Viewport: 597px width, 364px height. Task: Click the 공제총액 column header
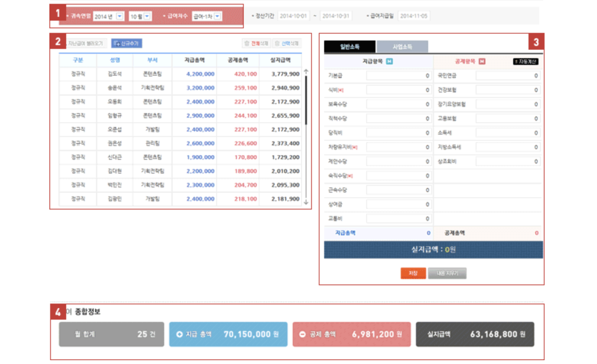(x=238, y=60)
